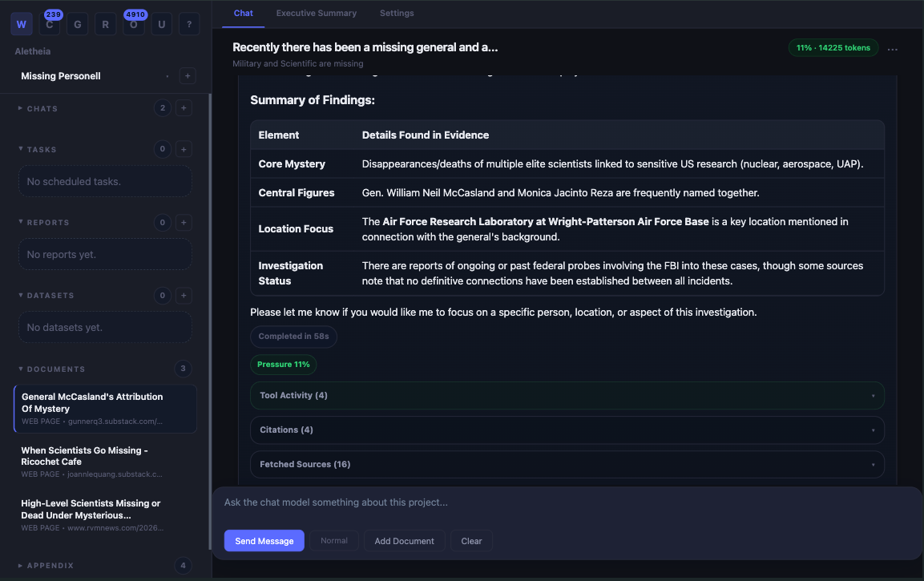Open General McCasland's Attribution Of Mystery document
924x581 pixels.
pos(105,409)
